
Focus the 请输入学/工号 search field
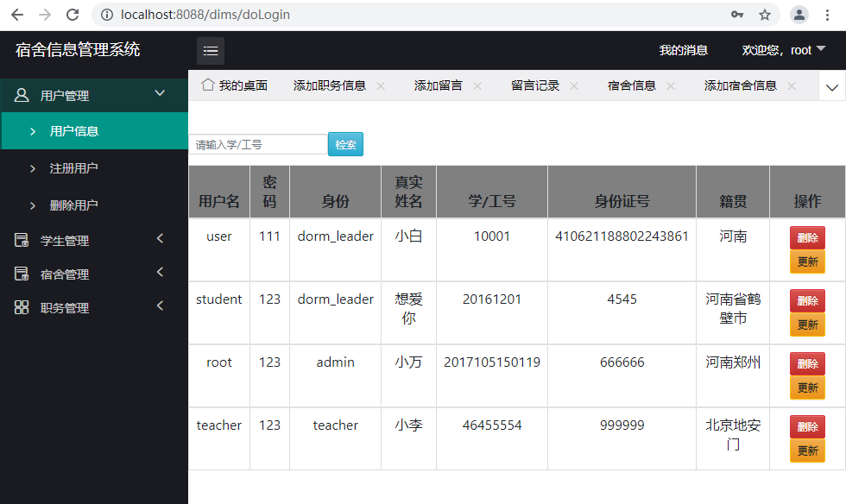coord(258,145)
